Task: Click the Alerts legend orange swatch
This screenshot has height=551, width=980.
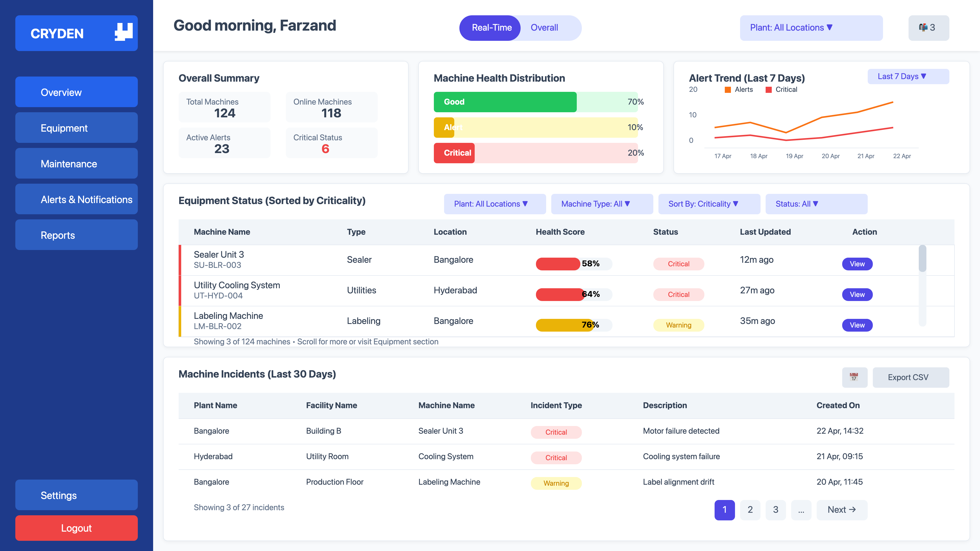Action: [728, 90]
